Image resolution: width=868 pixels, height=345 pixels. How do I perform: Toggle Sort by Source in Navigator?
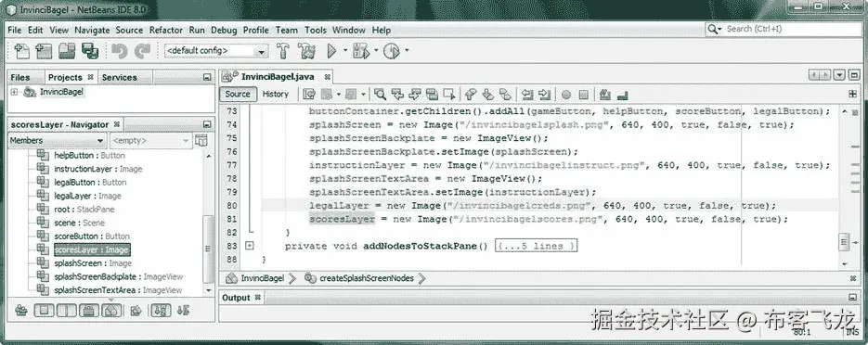click(x=183, y=311)
